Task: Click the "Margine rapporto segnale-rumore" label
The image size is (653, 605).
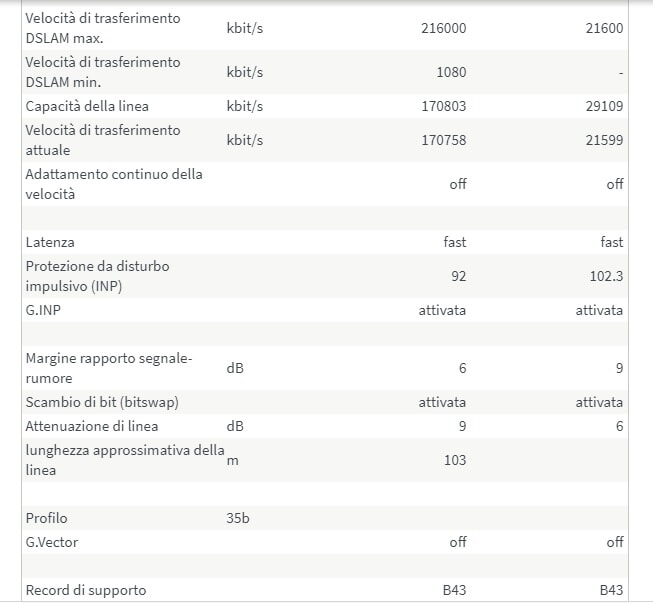Action: (x=108, y=368)
